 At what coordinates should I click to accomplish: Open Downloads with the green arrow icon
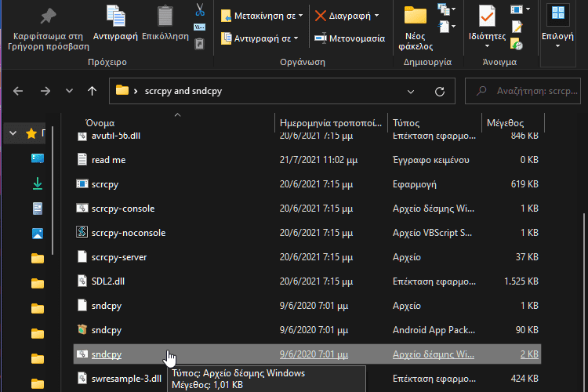click(x=37, y=183)
